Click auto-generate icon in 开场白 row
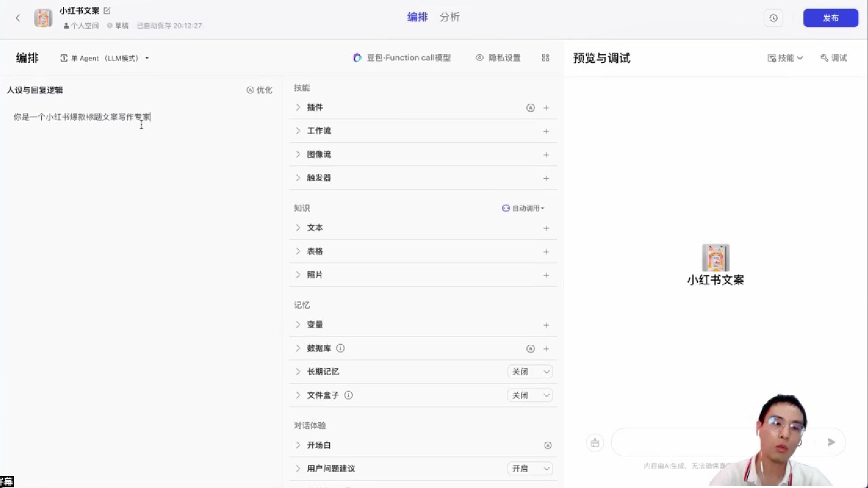 tap(547, 445)
